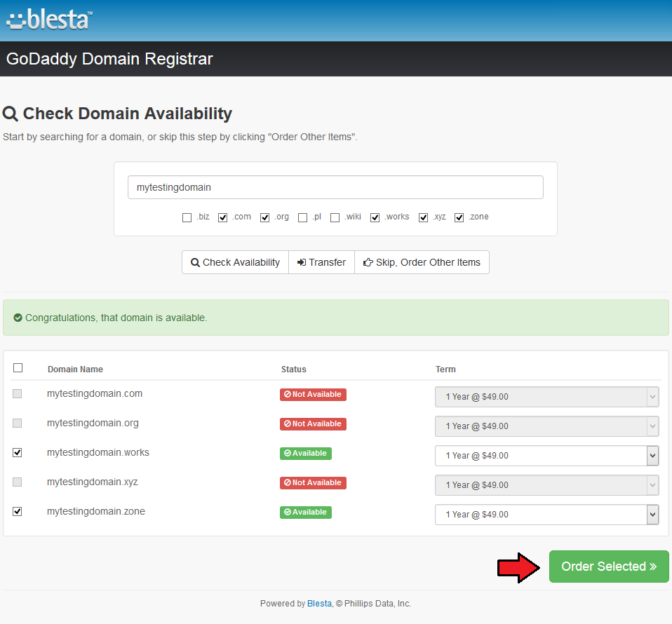Click the Domain Name column header
672x624 pixels.
coord(75,369)
